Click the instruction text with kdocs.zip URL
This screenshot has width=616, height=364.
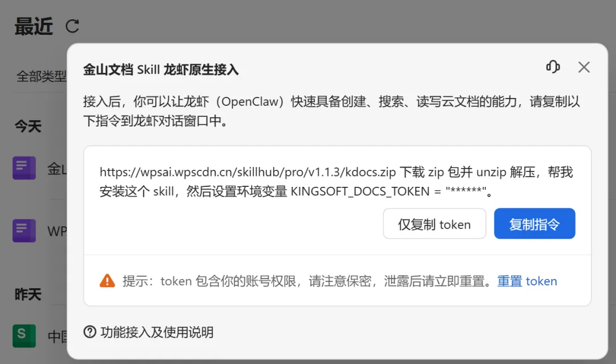tap(337, 182)
